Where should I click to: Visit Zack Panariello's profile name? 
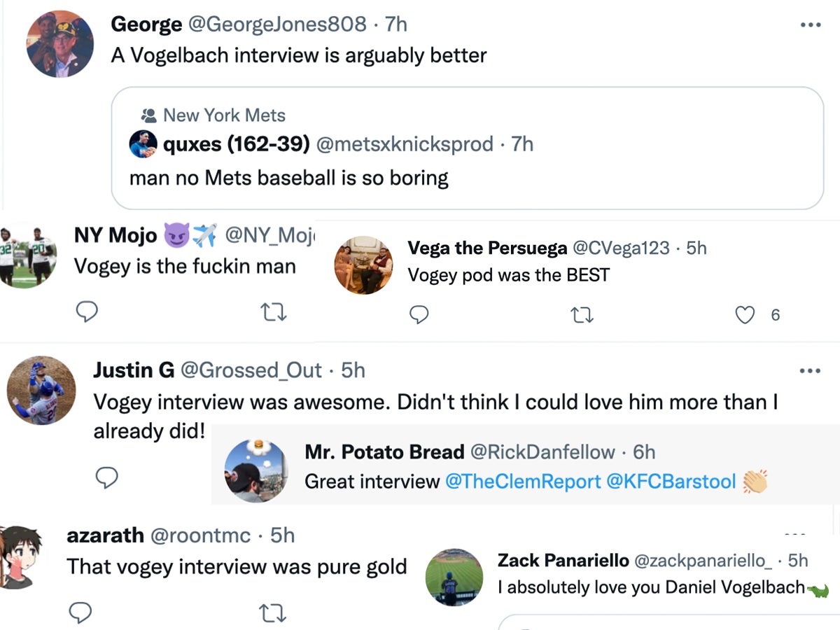point(562,560)
